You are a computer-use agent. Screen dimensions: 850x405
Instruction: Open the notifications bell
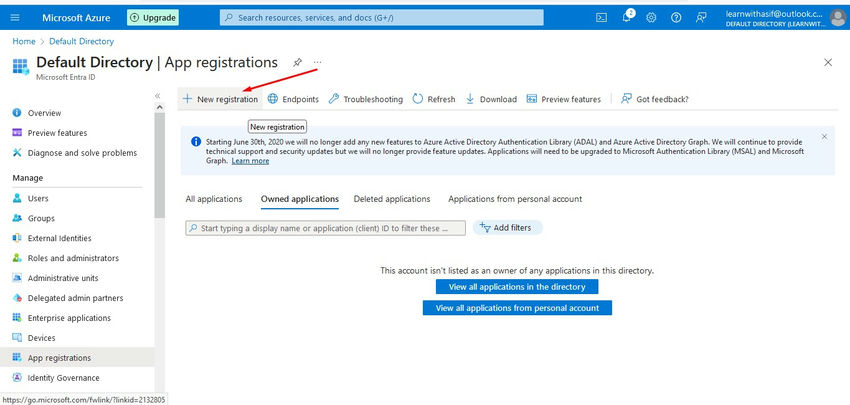coord(627,17)
